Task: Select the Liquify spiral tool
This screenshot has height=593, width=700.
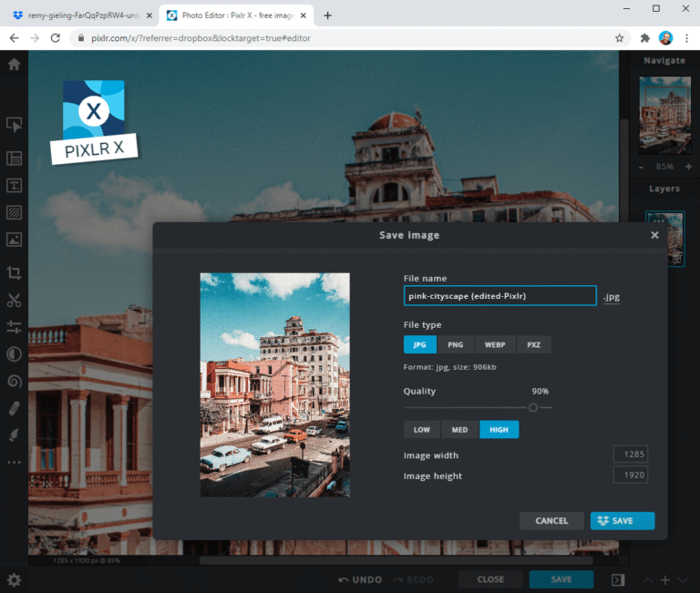Action: 14,382
